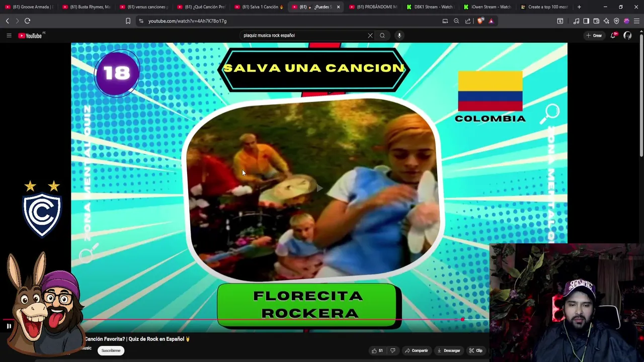Switch to PROBÁNDOME tab

(x=373, y=7)
